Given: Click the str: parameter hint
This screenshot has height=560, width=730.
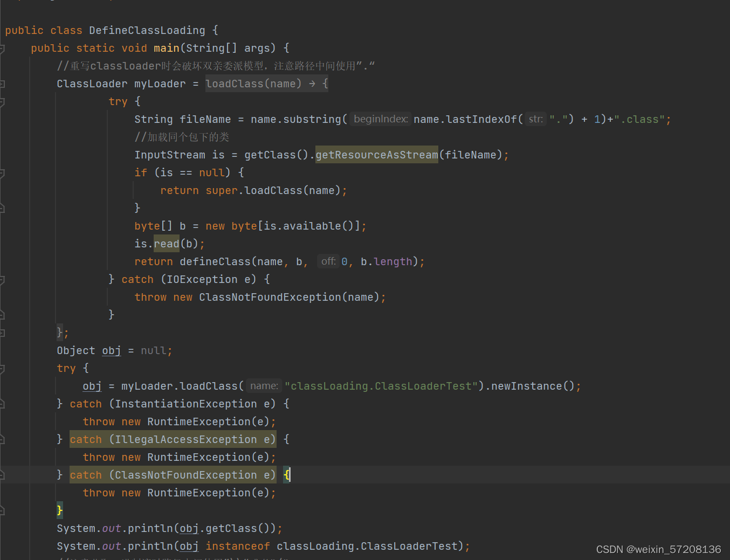Looking at the screenshot, I should 536,119.
